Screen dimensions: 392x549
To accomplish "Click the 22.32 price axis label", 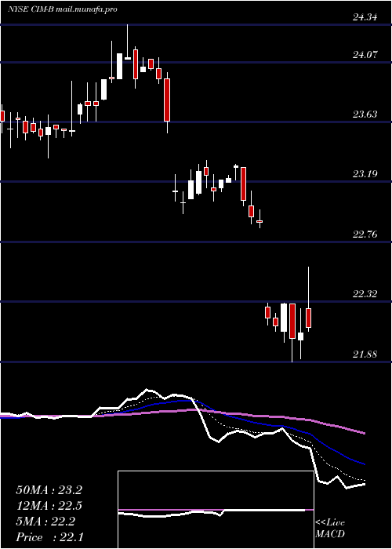I will tap(365, 294).
